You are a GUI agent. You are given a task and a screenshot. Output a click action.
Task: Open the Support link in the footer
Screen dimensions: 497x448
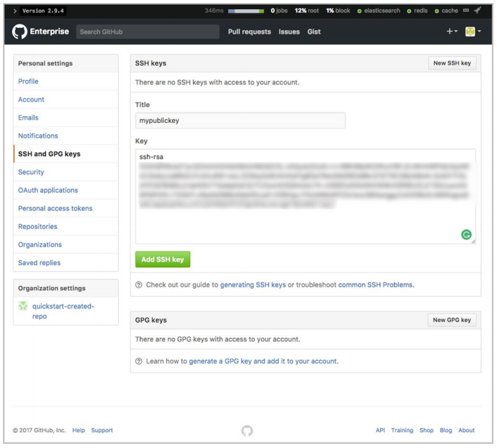click(102, 430)
